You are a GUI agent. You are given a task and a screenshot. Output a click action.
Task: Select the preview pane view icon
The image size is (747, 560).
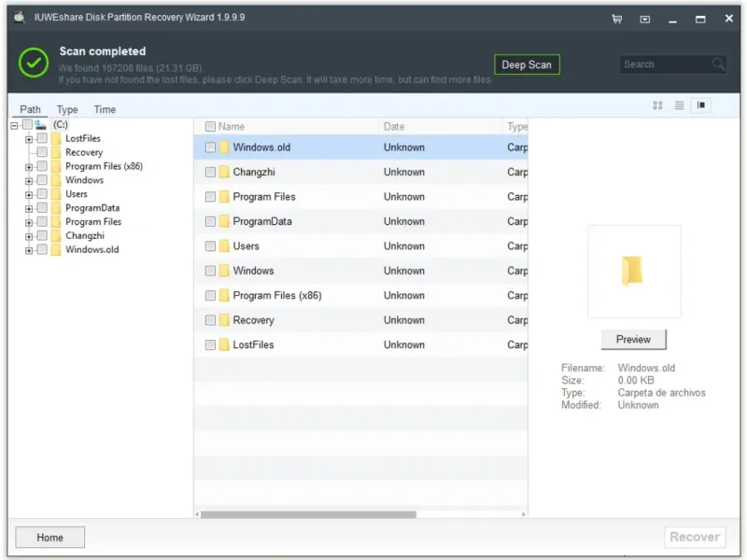[x=702, y=105]
